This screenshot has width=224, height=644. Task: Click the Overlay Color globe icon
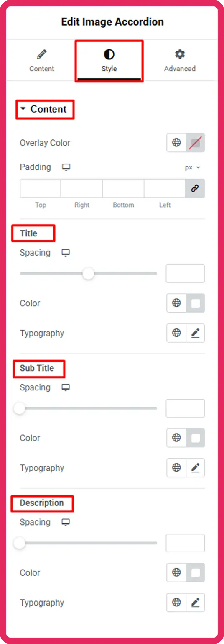(176, 143)
